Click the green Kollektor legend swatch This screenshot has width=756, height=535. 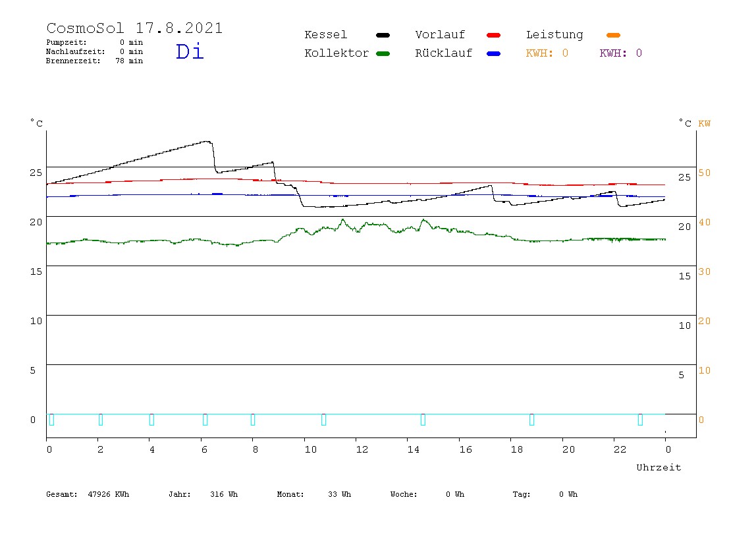383,53
